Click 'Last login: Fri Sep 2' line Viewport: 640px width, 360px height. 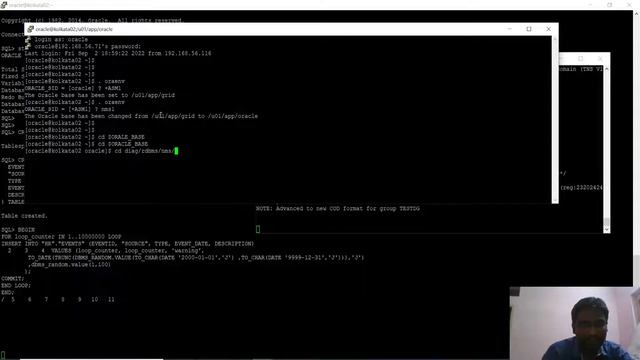click(118, 53)
